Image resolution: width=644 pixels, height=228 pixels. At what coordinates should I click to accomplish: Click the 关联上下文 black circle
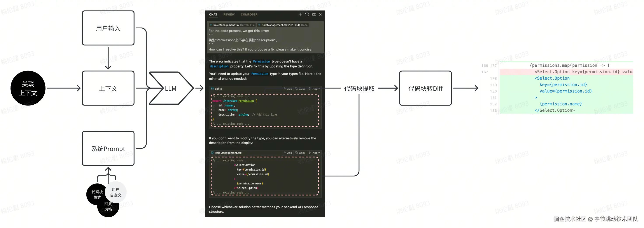coord(28,88)
